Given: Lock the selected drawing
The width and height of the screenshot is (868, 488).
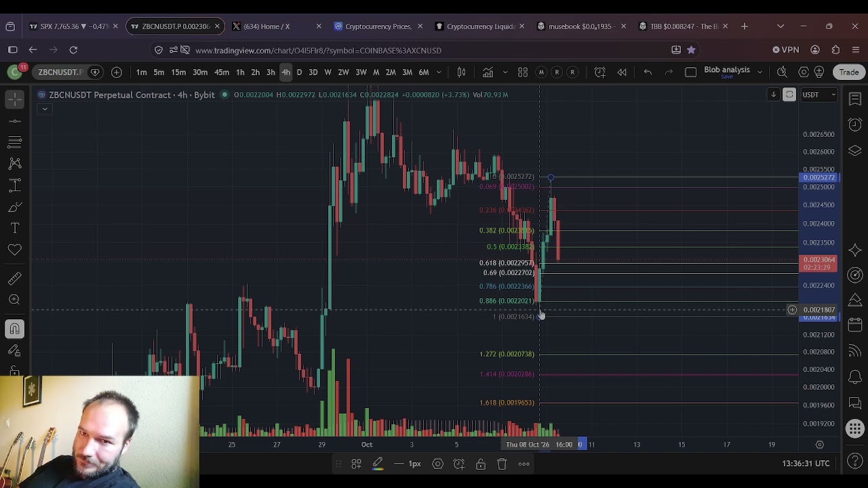Looking at the screenshot, I should pyautogui.click(x=480, y=464).
